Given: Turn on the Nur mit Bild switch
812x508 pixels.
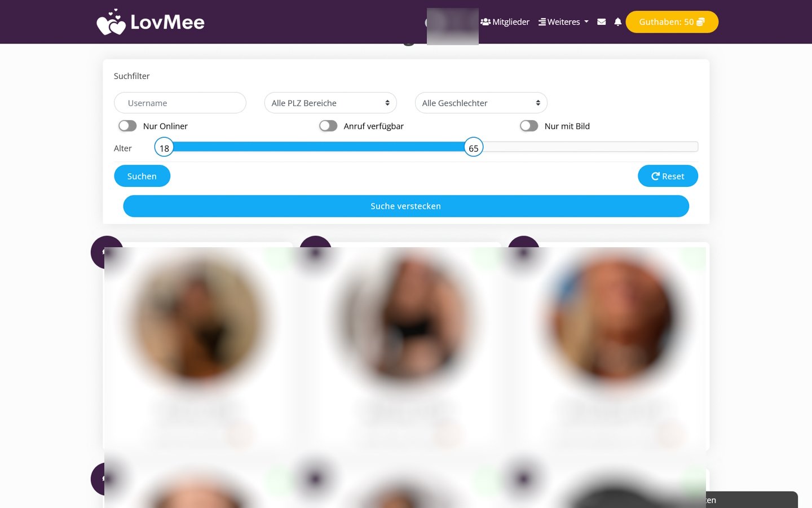Looking at the screenshot, I should (x=529, y=126).
